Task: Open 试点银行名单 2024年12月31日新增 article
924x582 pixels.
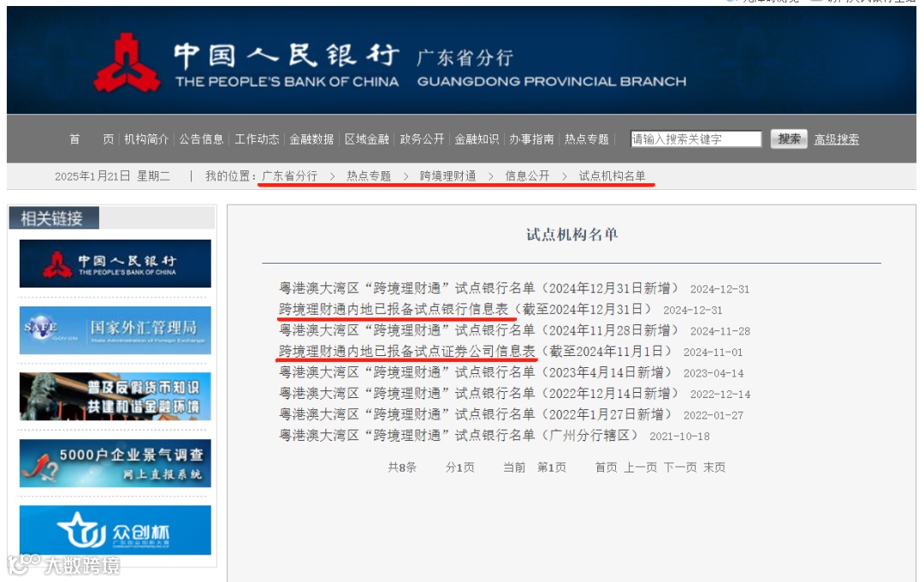Action: pyautogui.click(x=478, y=288)
